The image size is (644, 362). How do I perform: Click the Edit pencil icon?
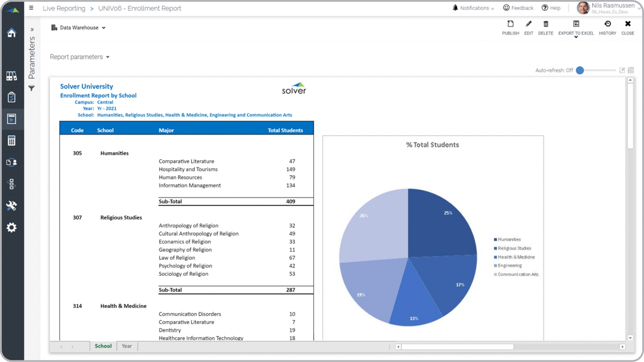[x=529, y=24]
